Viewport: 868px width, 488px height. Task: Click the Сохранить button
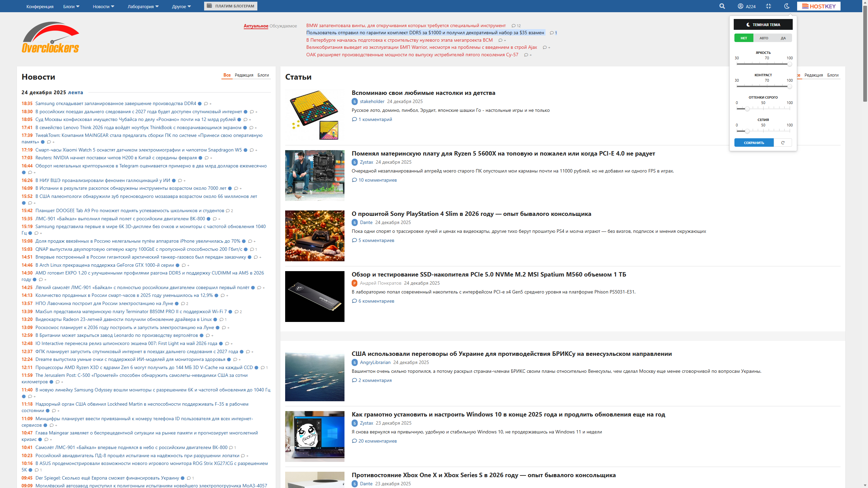tap(754, 143)
